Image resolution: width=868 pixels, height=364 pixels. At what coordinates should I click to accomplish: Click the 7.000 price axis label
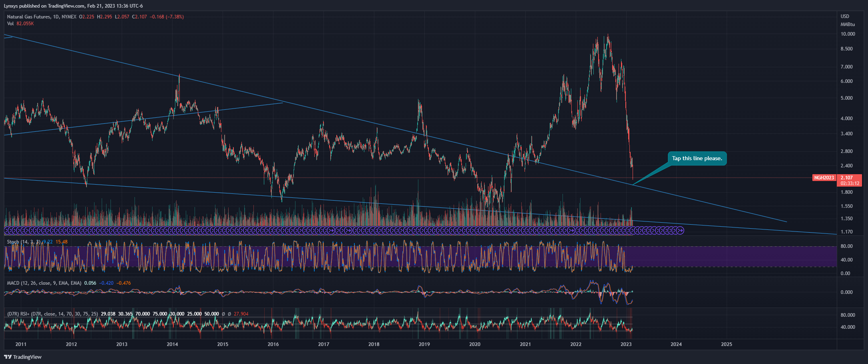[x=847, y=67]
